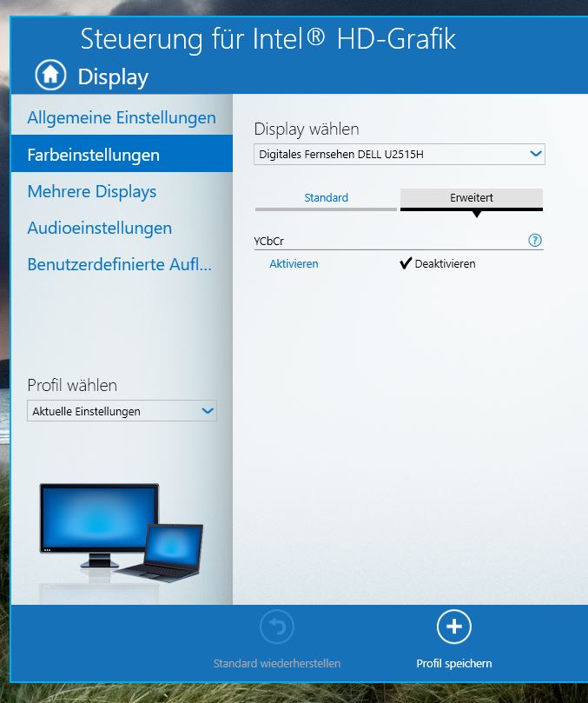Click the Standard wiederherstellen text label
This screenshot has height=703, width=588.
pyautogui.click(x=276, y=663)
